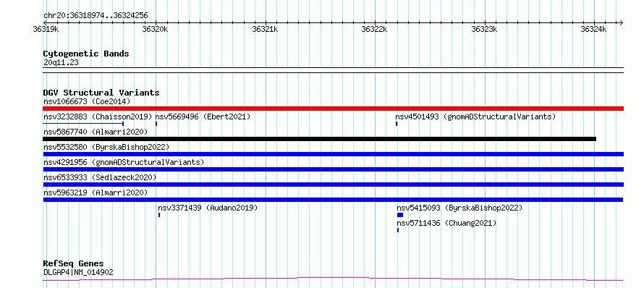Image resolution: width=644 pixels, height=288 pixels.
Task: Click the Cytogenetic Bands track title
Action: click(x=86, y=54)
